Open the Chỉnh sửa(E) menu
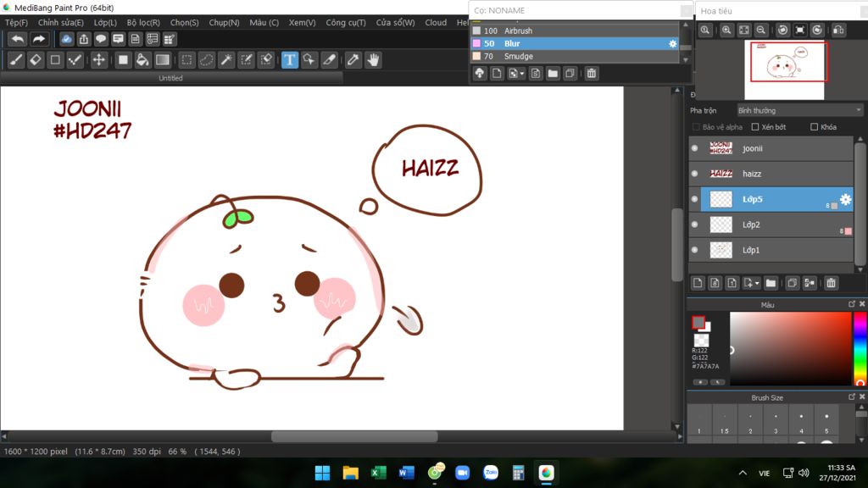 click(x=61, y=23)
